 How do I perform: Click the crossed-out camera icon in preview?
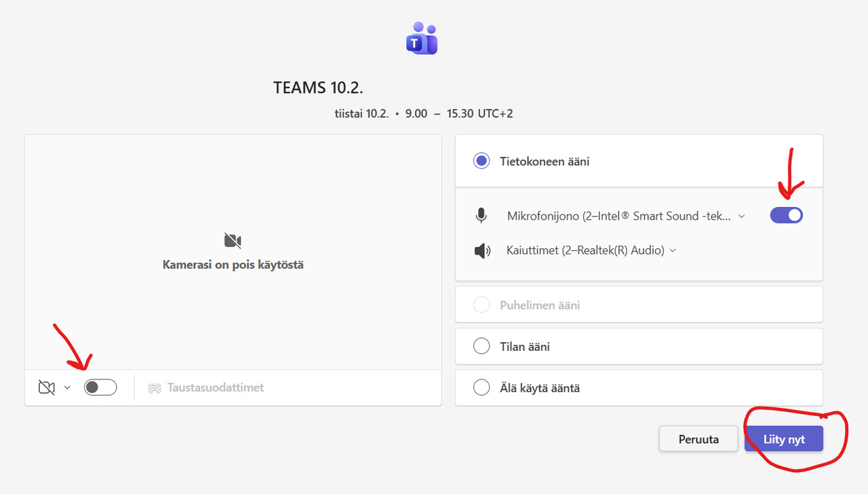pos(233,240)
